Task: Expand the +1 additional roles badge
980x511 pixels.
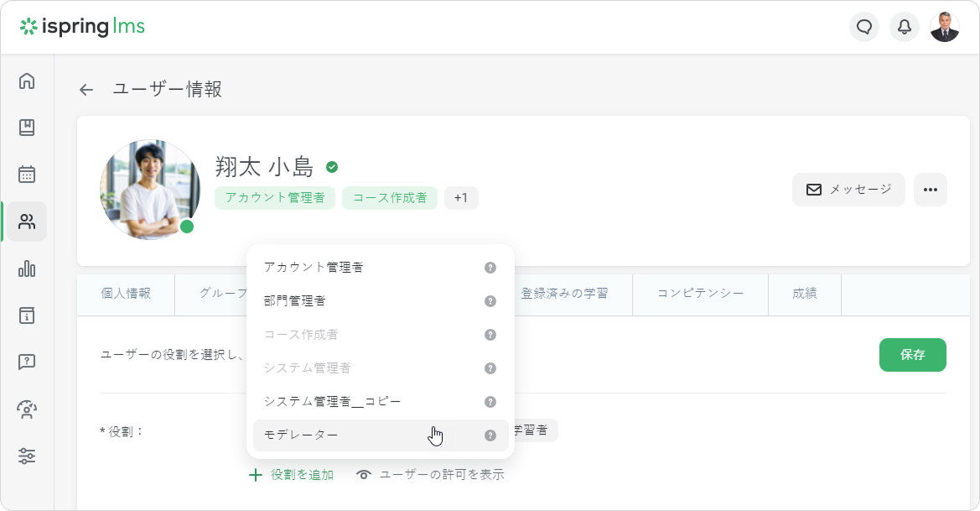Action: 461,198
